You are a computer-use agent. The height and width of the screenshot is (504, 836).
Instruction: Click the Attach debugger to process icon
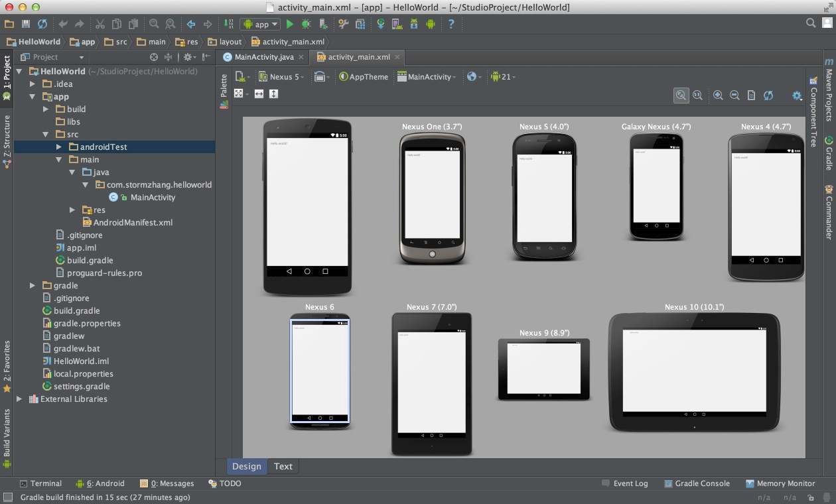click(x=323, y=24)
